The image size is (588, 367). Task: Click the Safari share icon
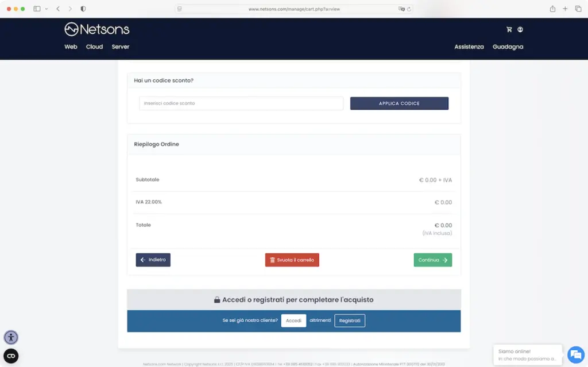pyautogui.click(x=552, y=9)
